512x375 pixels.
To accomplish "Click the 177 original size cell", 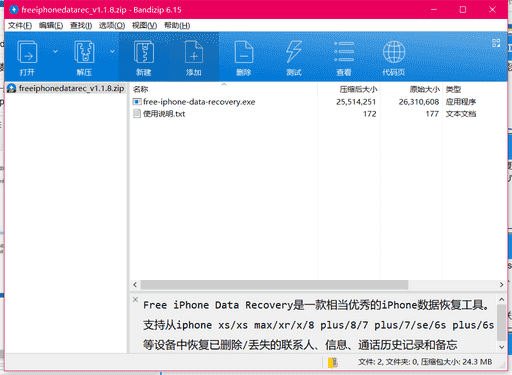I will click(x=432, y=114).
